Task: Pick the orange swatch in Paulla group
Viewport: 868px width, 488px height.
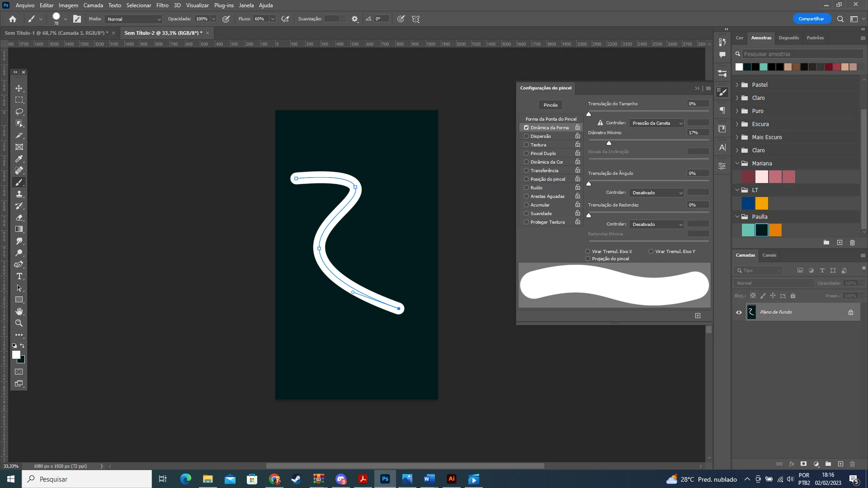Action: tap(775, 230)
